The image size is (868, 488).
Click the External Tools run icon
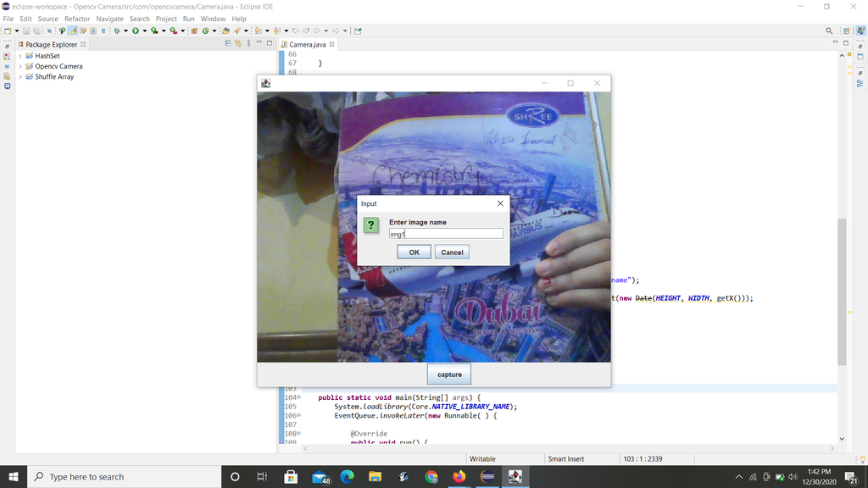click(174, 31)
